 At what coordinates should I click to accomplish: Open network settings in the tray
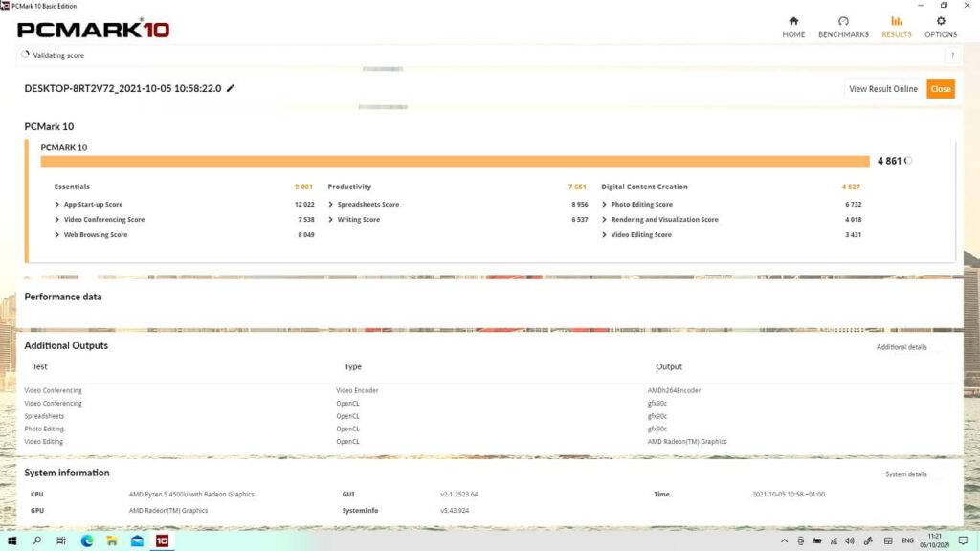[x=834, y=541]
